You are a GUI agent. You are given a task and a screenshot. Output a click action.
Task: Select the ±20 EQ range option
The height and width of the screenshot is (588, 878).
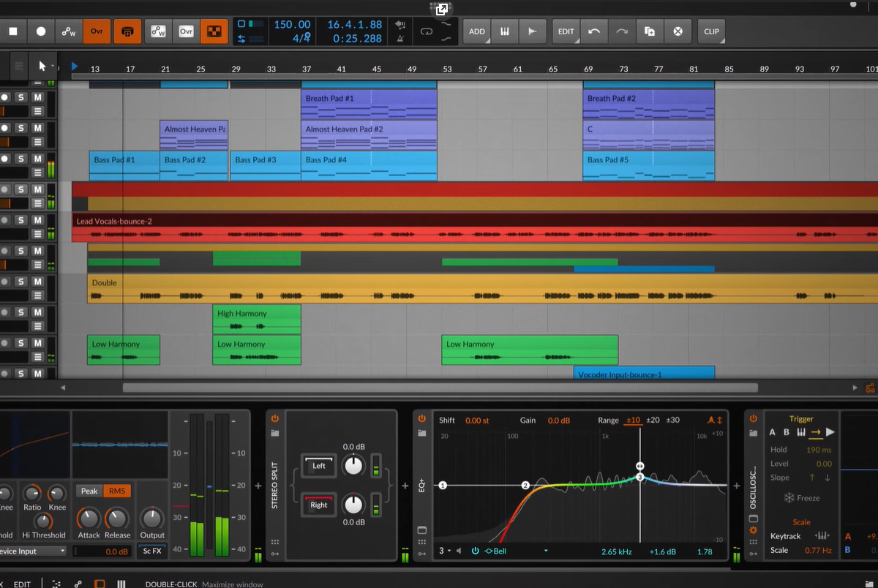pos(653,421)
